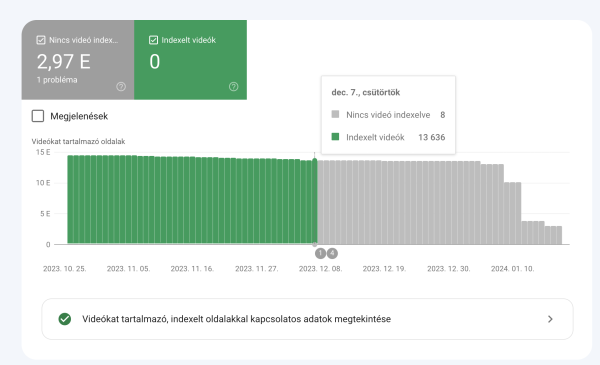Click green legend swatch for Indexelt videók

(x=335, y=137)
